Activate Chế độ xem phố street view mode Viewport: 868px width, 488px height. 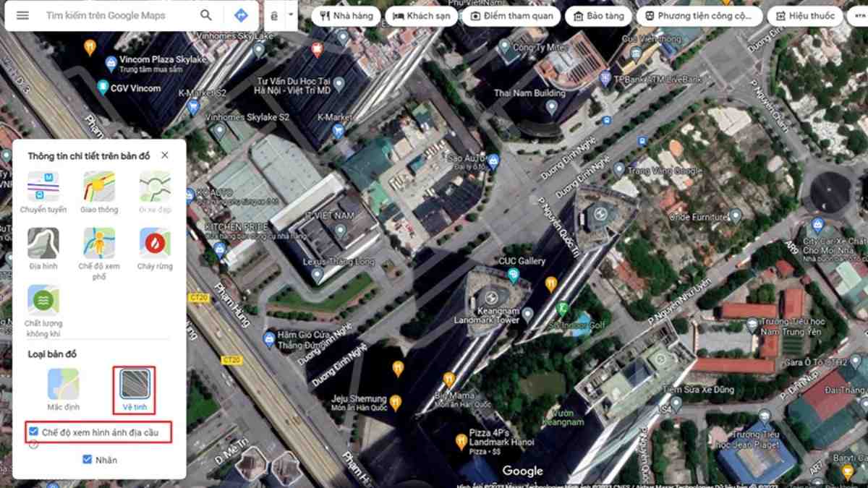[x=98, y=244]
